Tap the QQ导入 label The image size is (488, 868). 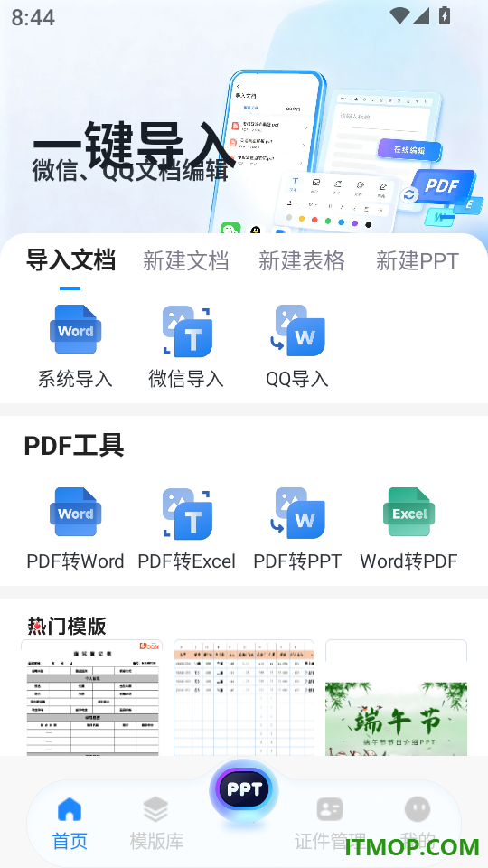[x=297, y=379]
